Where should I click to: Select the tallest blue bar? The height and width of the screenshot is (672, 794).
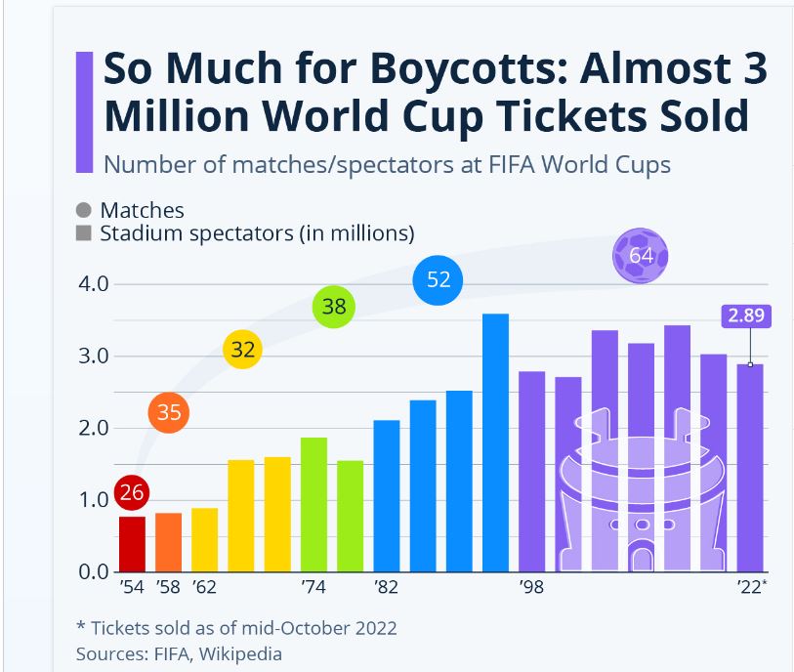point(495,442)
